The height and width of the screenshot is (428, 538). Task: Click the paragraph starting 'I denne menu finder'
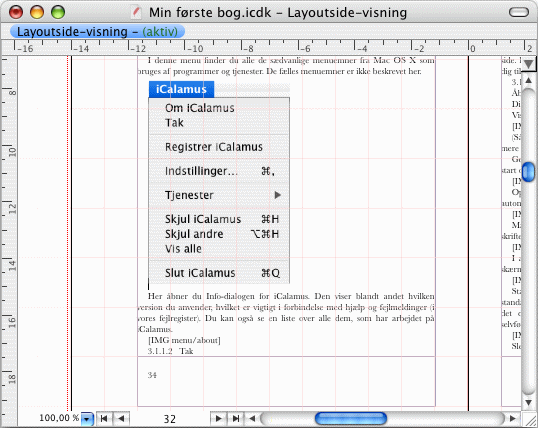286,66
